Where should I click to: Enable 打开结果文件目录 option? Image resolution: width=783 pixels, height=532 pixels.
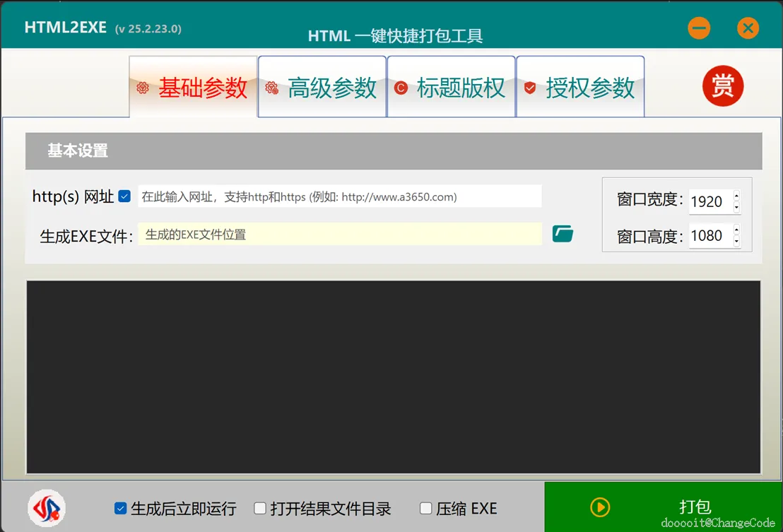coord(260,508)
